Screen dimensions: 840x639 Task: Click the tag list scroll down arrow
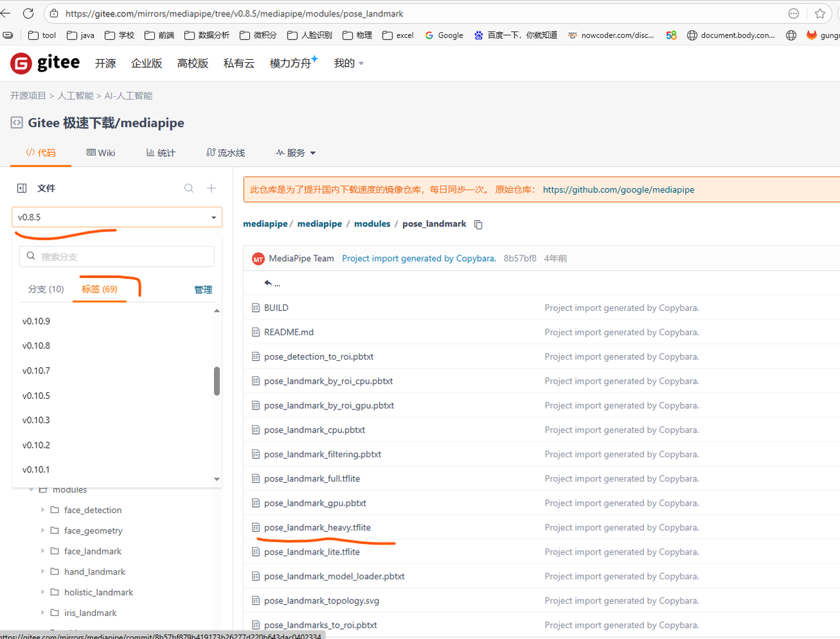point(217,479)
